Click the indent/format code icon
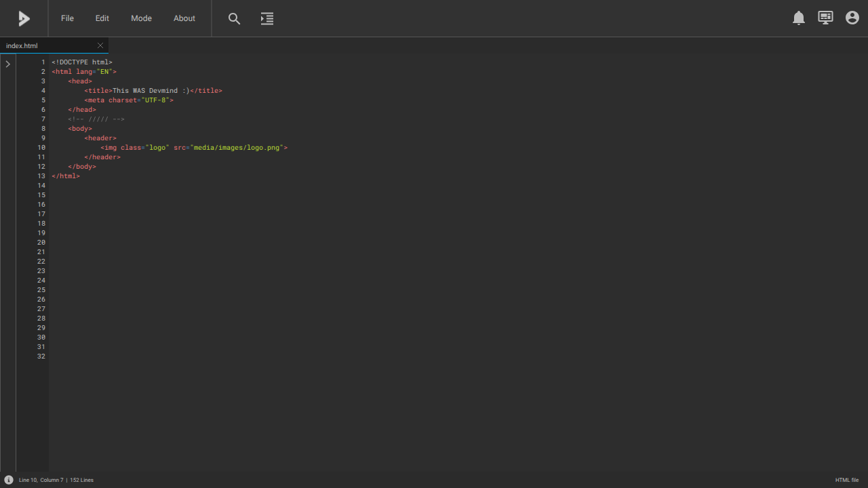868x488 pixels. pos(267,19)
